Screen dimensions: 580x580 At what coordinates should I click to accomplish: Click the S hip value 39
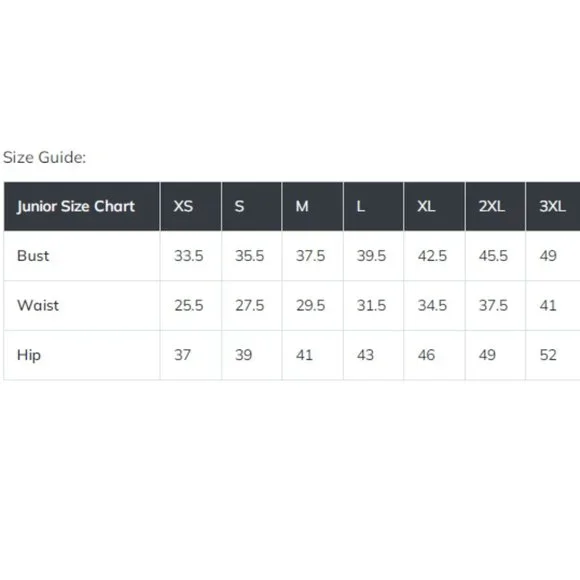[x=244, y=355]
